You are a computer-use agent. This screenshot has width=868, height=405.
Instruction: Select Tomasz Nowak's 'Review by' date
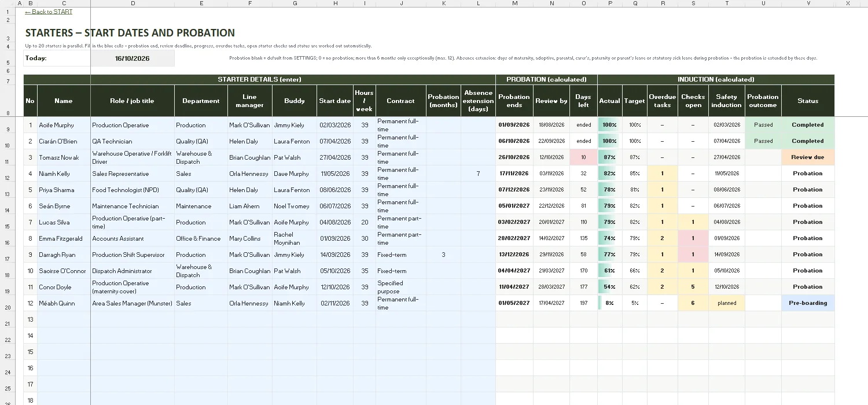551,157
